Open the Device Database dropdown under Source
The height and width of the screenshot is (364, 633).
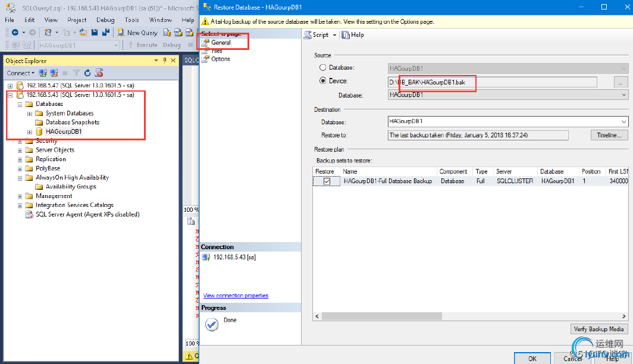click(x=623, y=95)
